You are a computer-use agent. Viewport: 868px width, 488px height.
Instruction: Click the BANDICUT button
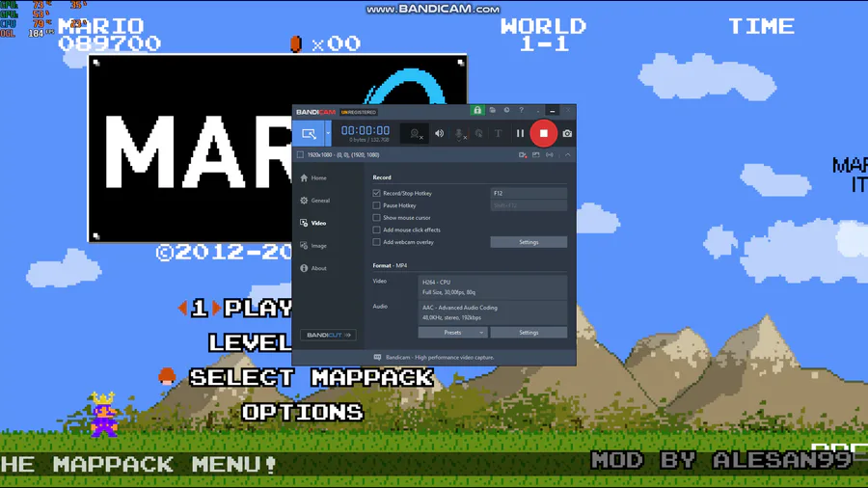[x=328, y=335]
